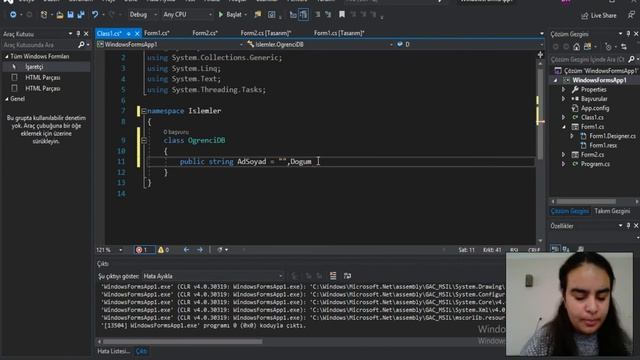Open the Başlat dropdown arrow
640x360 pixels.
click(246, 15)
